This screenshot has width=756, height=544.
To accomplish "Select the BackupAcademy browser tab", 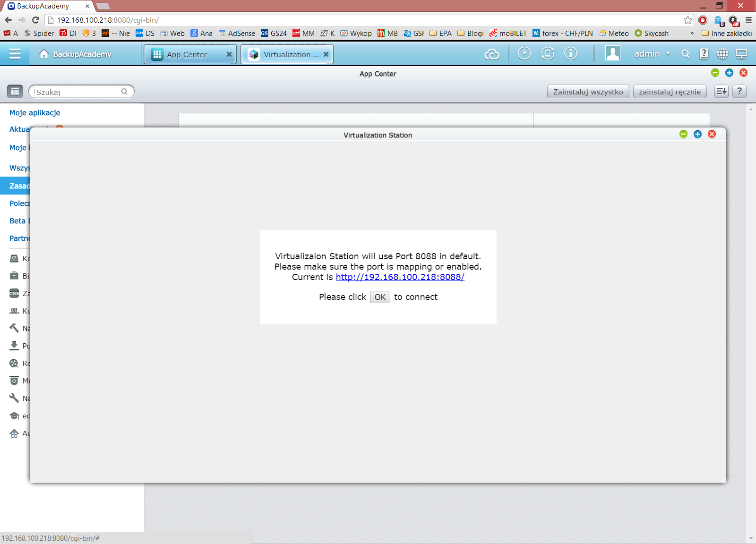I will pos(47,6).
